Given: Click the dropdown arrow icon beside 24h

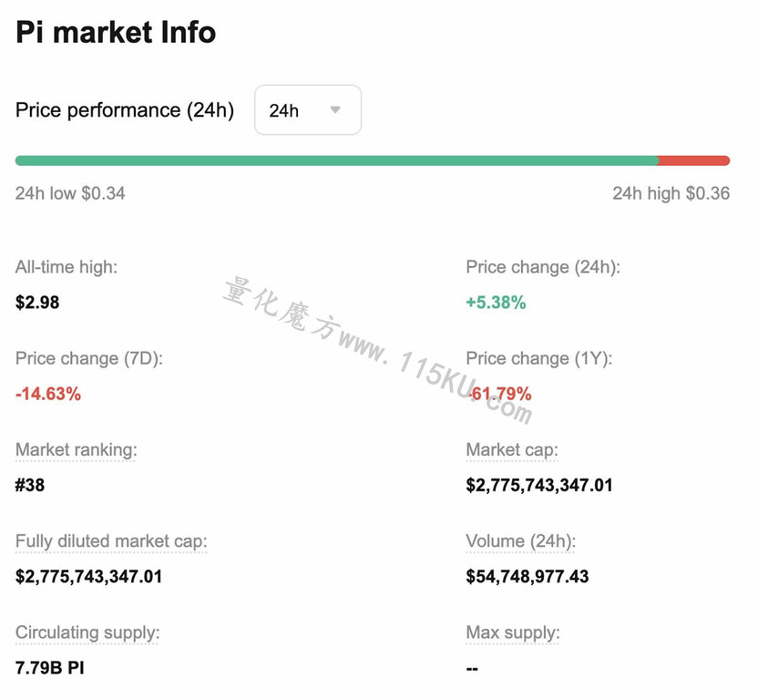Looking at the screenshot, I should coord(335,109).
